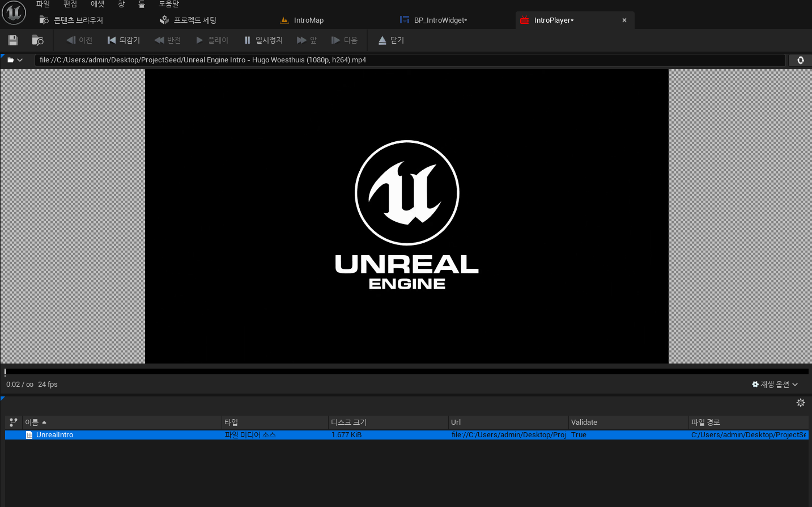Click the media file URL input field
The height and width of the screenshot is (507, 812).
(410, 60)
